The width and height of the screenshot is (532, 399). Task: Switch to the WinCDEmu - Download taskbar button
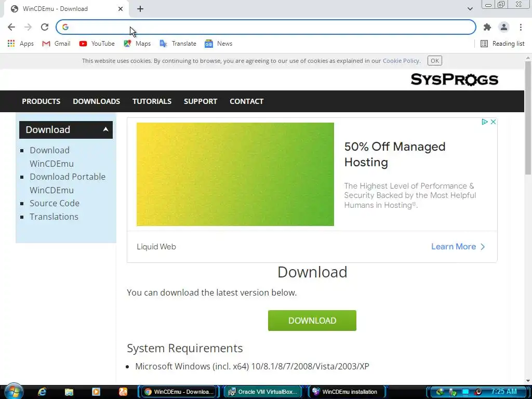coord(179,392)
